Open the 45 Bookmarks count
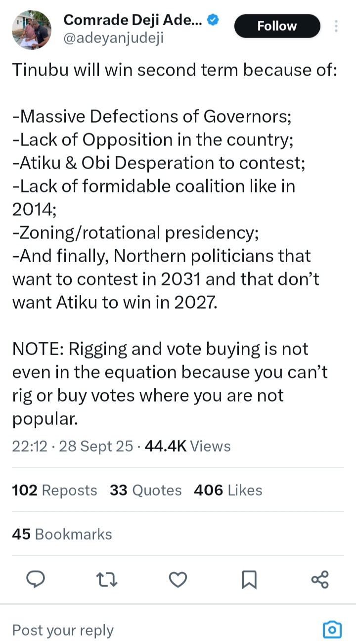Screen dimensions: 356x644 pos(62,534)
